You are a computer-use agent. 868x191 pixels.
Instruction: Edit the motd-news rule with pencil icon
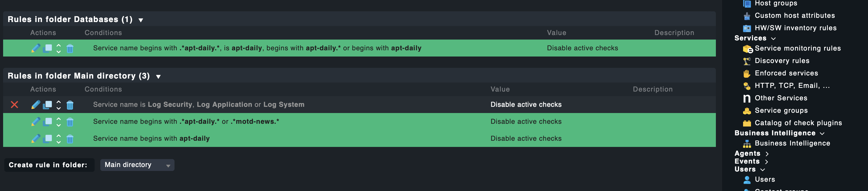(x=35, y=122)
